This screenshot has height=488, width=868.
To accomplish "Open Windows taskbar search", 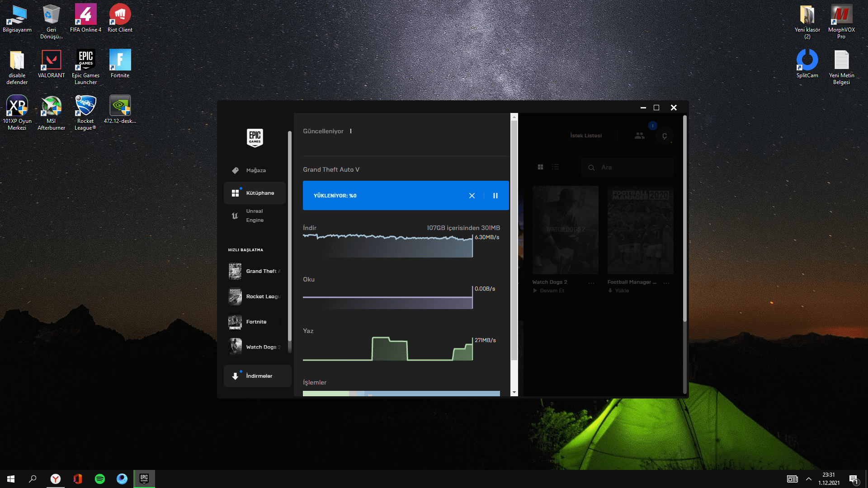I will (33, 479).
